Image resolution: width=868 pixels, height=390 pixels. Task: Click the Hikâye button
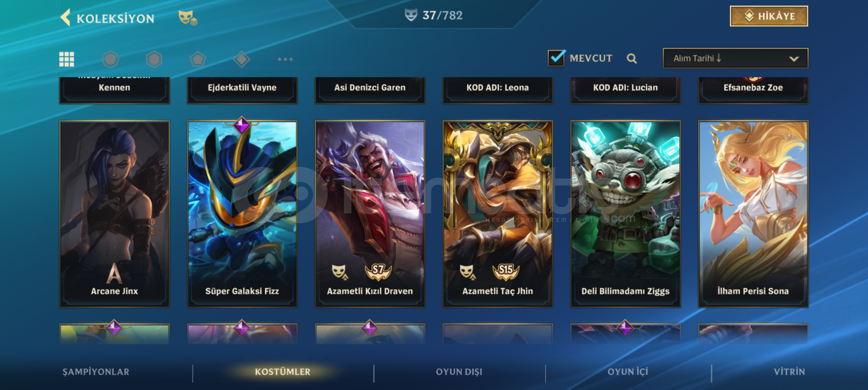[769, 16]
